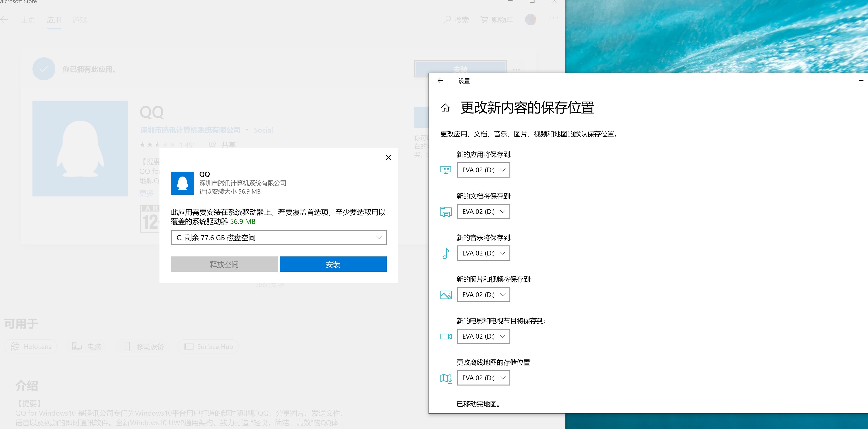Click the checkmark icon beside 你已拥有此应用

(44, 69)
